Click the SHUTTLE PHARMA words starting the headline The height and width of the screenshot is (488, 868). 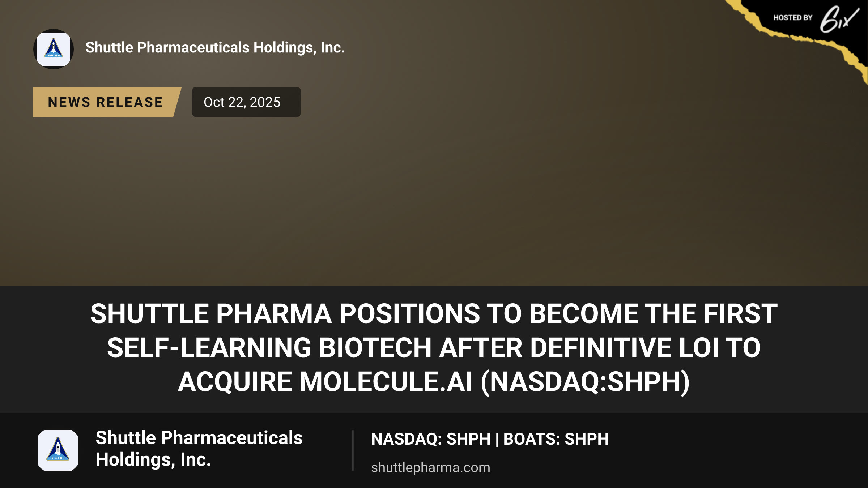coord(211,313)
